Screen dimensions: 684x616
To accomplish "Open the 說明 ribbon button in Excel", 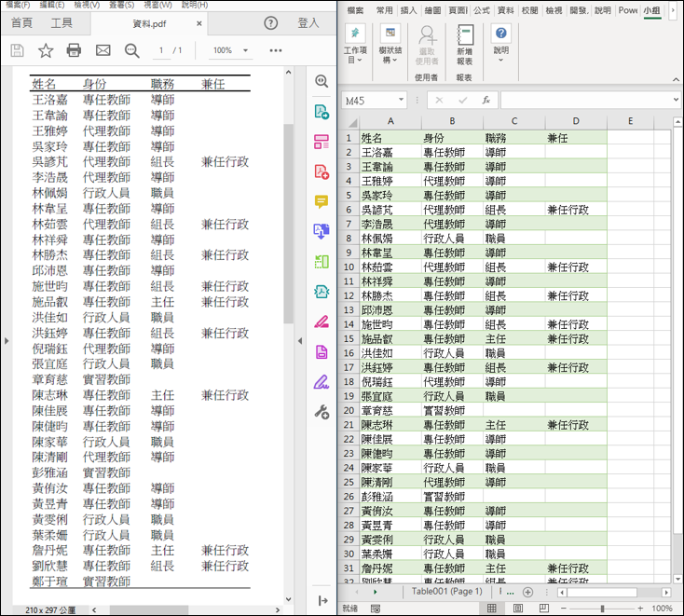I will (x=500, y=43).
